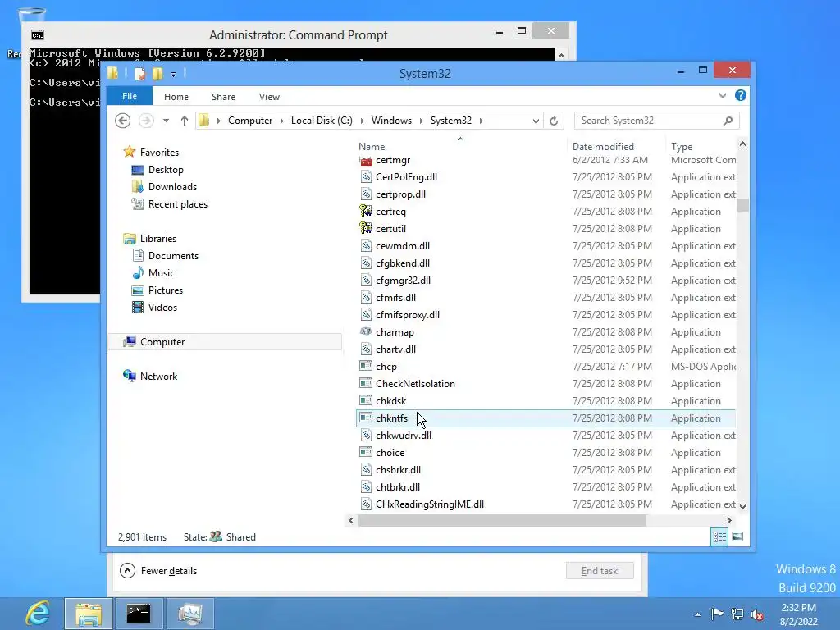Select Pictures library
Image resolution: width=840 pixels, height=630 pixels.
click(x=157, y=290)
